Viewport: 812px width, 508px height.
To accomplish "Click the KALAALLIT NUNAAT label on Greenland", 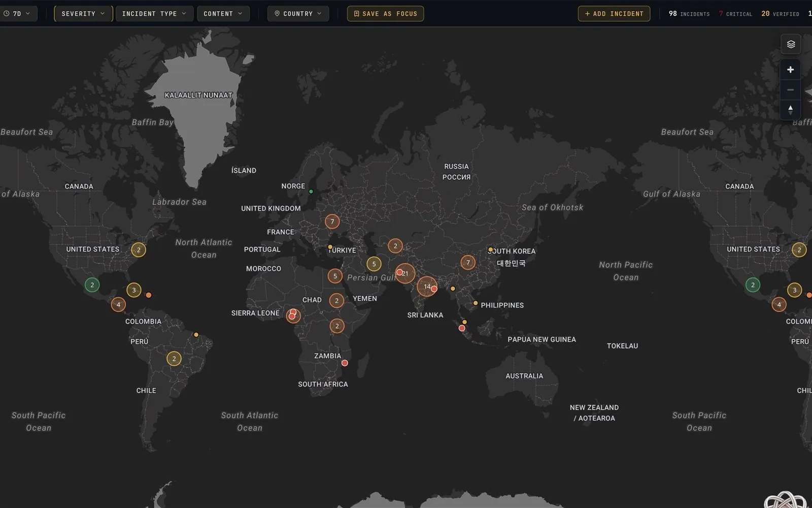I will pos(198,95).
